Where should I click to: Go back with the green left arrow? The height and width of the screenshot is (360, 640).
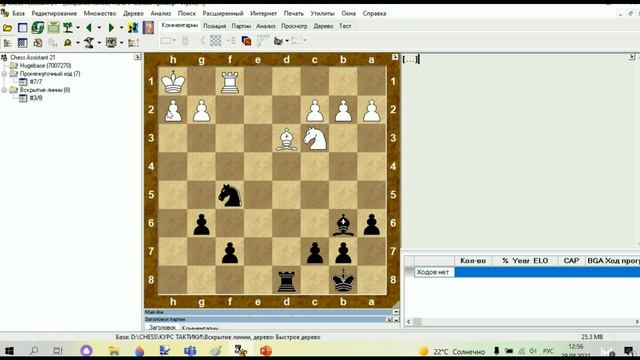[89, 28]
